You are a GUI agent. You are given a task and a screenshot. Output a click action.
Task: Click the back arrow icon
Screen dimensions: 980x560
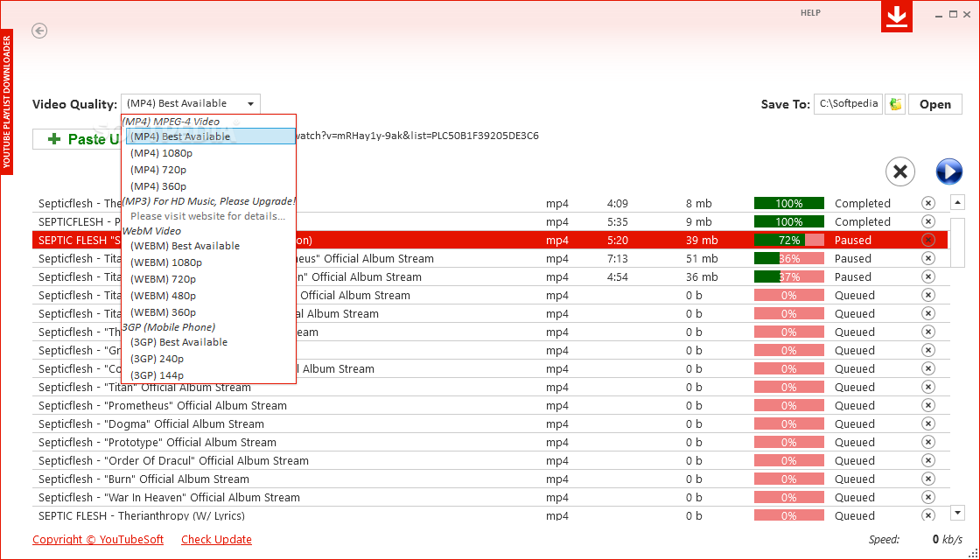39,31
